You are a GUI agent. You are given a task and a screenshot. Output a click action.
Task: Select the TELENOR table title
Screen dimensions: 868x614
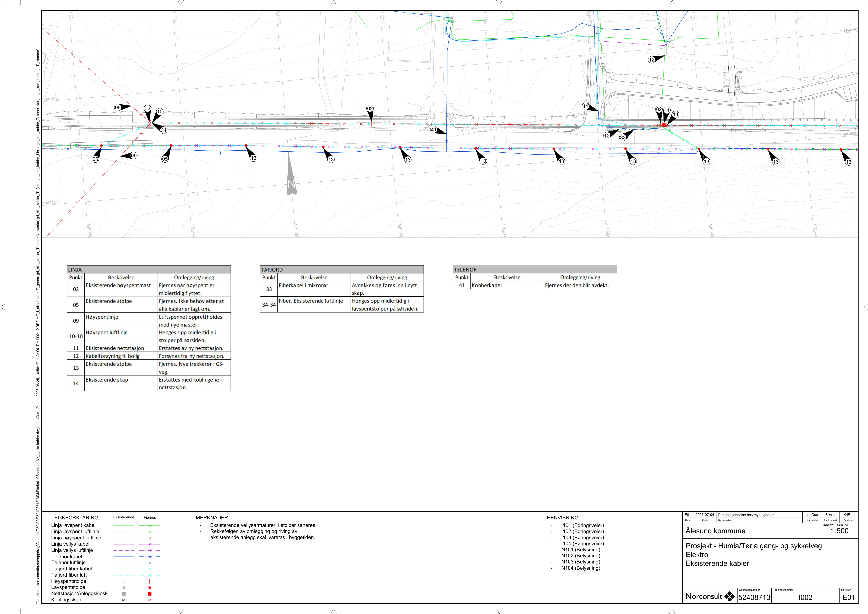pos(465,270)
